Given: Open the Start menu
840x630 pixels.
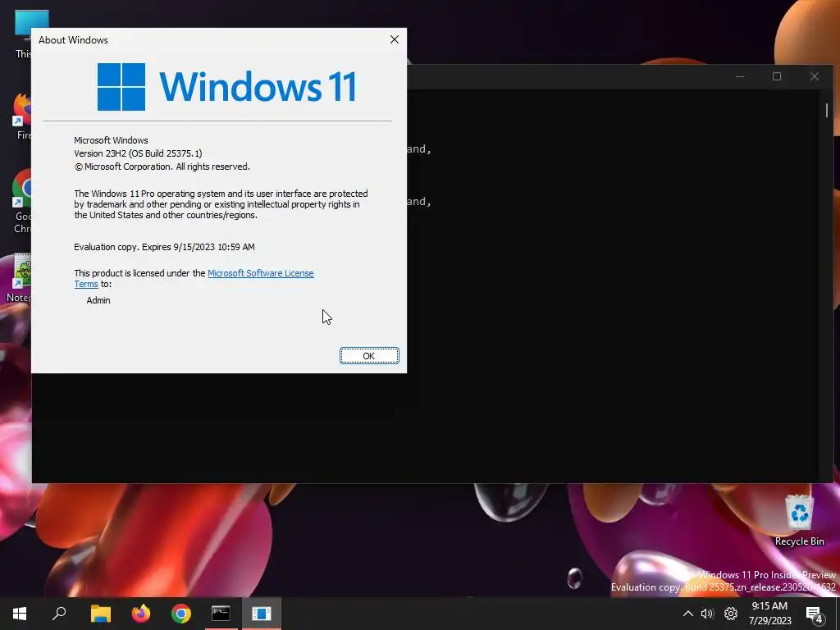Looking at the screenshot, I should click(x=20, y=614).
